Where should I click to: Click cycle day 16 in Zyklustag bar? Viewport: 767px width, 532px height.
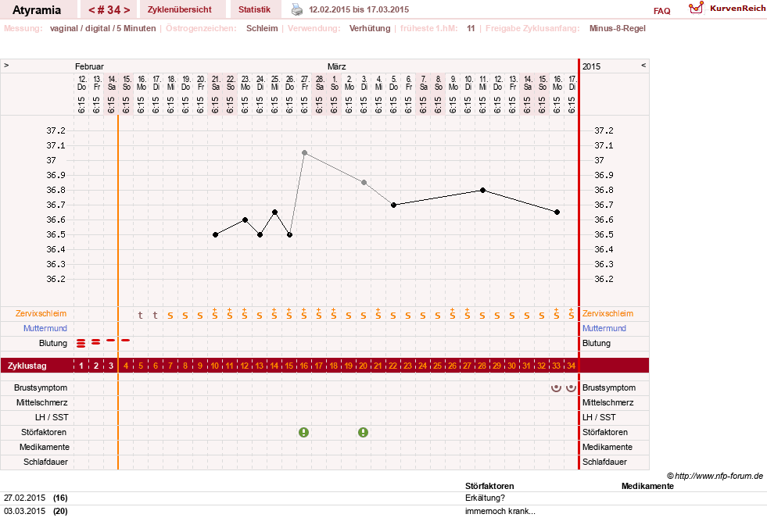(304, 366)
